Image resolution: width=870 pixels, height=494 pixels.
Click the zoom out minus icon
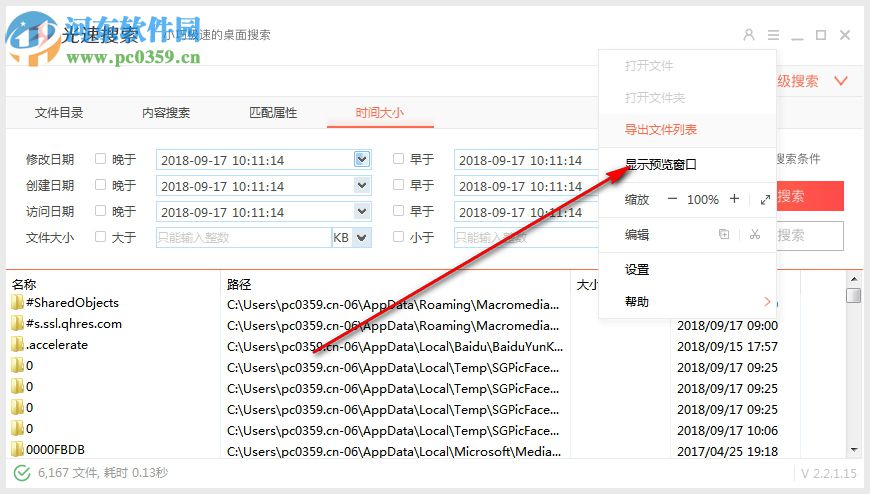tap(672, 199)
